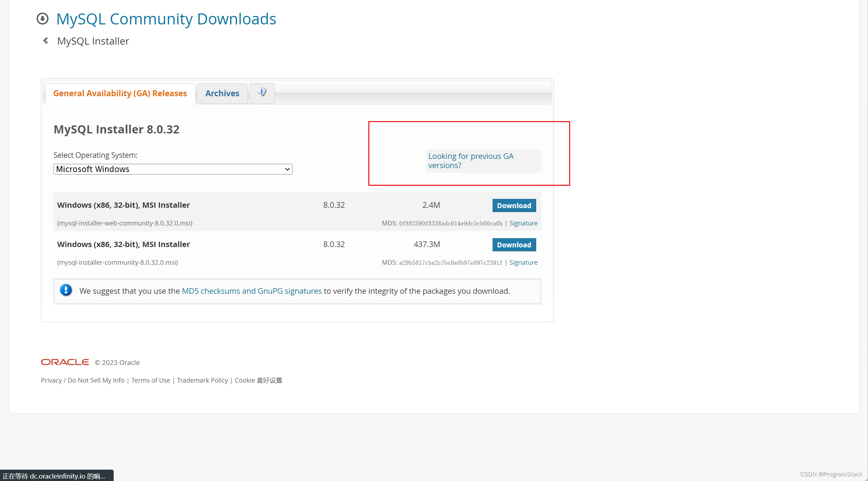The image size is (868, 481).
Task: Click the circular target icon next to MySQL Community Downloads
Action: pyautogui.click(x=42, y=18)
